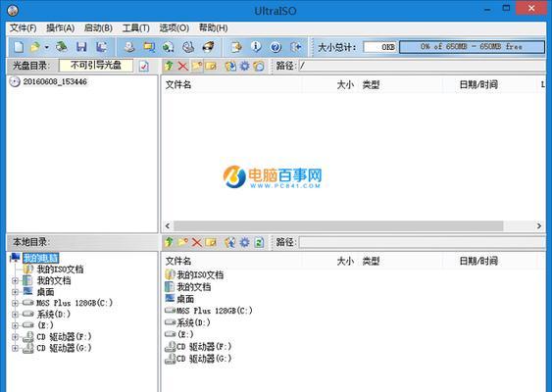Click add-to-image icon in local toolbar
Viewport: 552px width, 392px height.
pyautogui.click(x=229, y=242)
